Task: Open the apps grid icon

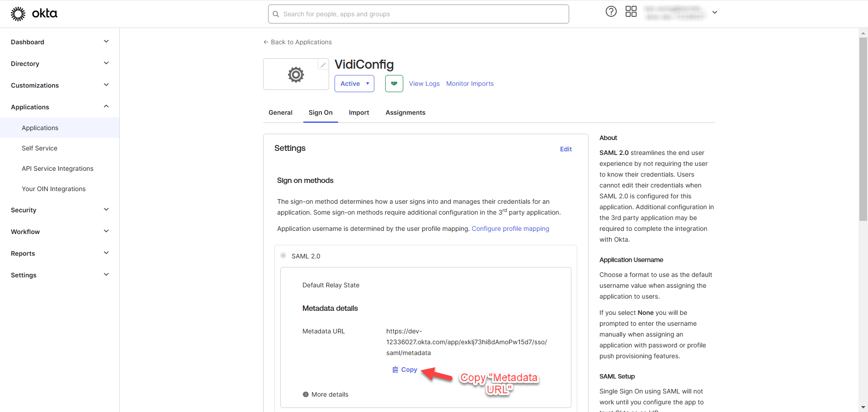Action: coord(631,12)
